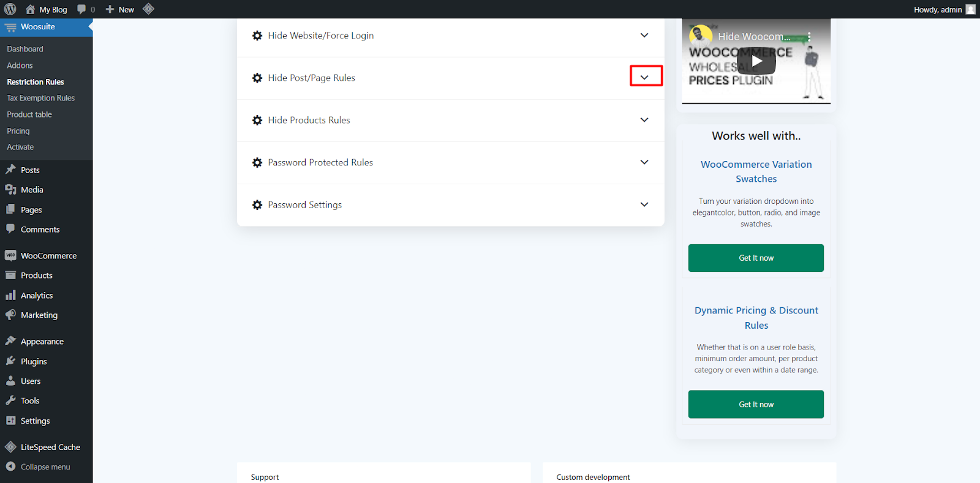
Task: Click the Tools wrench icon
Action: click(x=10, y=400)
